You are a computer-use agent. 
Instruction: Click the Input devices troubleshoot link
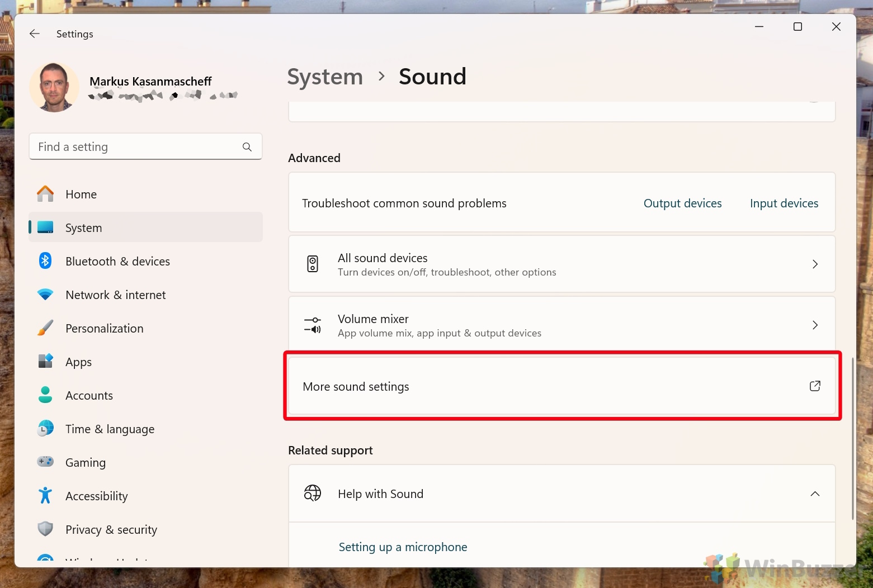point(784,203)
